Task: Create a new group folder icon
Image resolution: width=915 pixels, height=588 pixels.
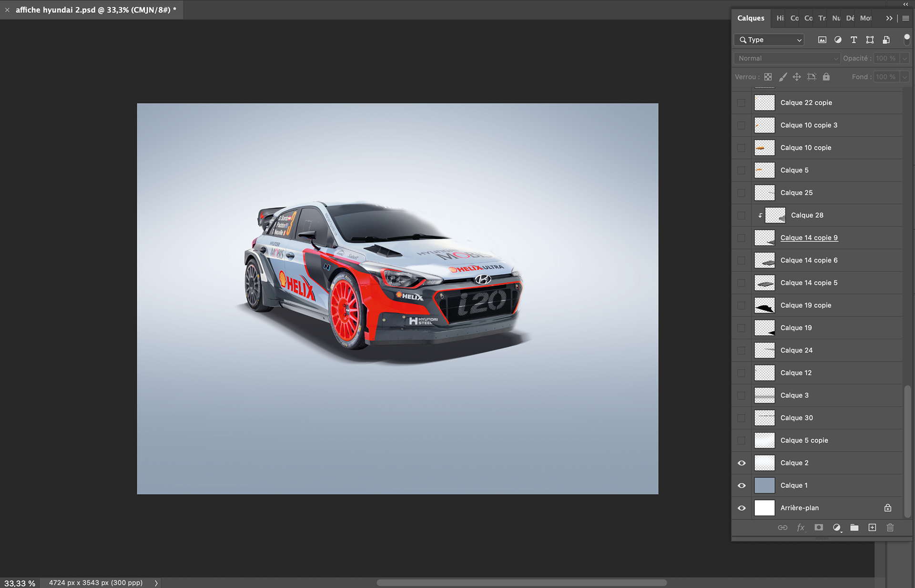Action: pyautogui.click(x=854, y=527)
